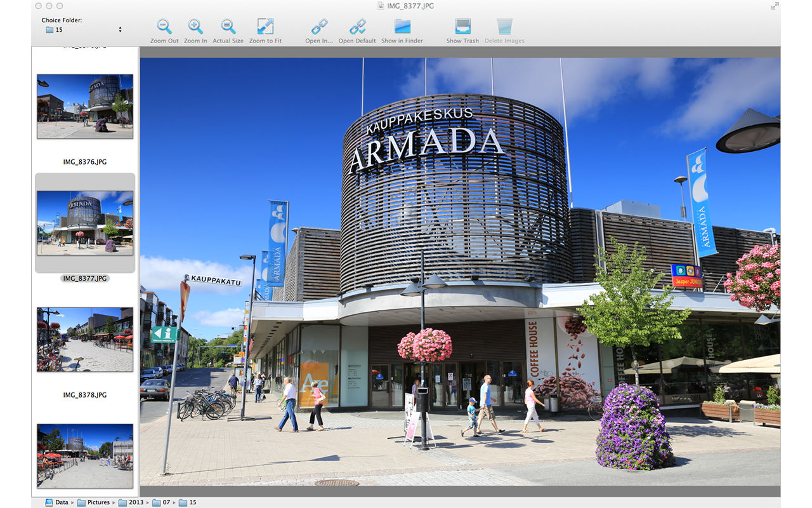812x508 pixels.
Task: Click the fullscreen arrows in the title bar
Action: tap(775, 6)
